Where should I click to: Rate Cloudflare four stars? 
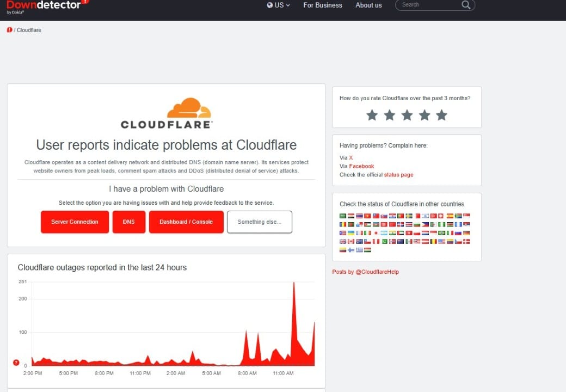424,115
